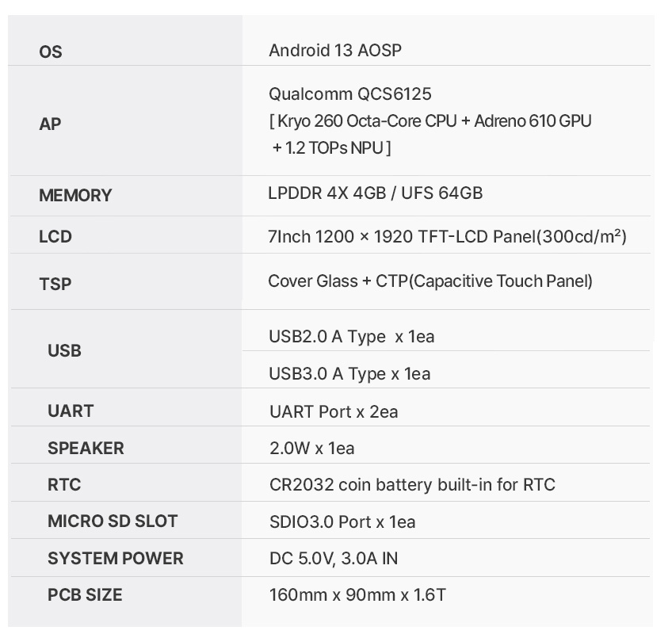This screenshot has height=638, width=672.
Task: Click the TSP row label
Action: (55, 284)
